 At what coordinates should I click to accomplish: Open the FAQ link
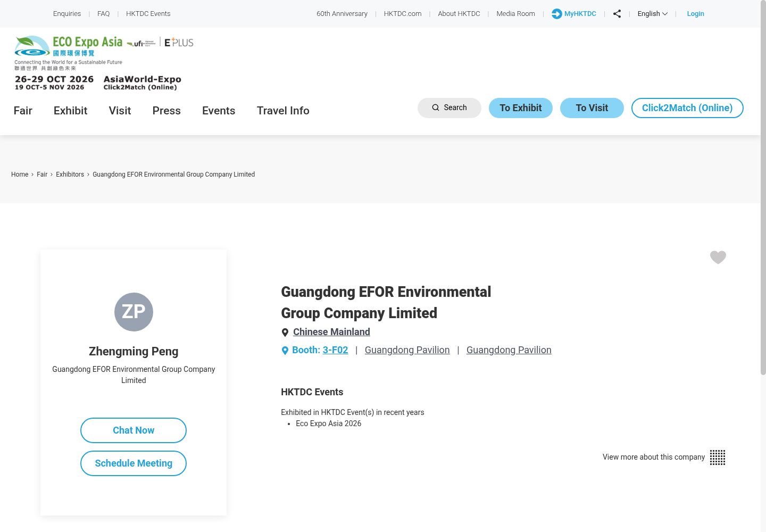click(103, 14)
